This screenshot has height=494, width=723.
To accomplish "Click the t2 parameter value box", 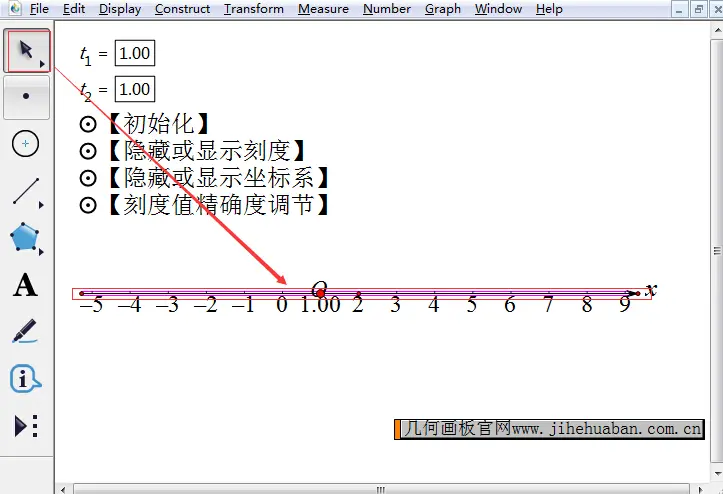I will point(135,89).
